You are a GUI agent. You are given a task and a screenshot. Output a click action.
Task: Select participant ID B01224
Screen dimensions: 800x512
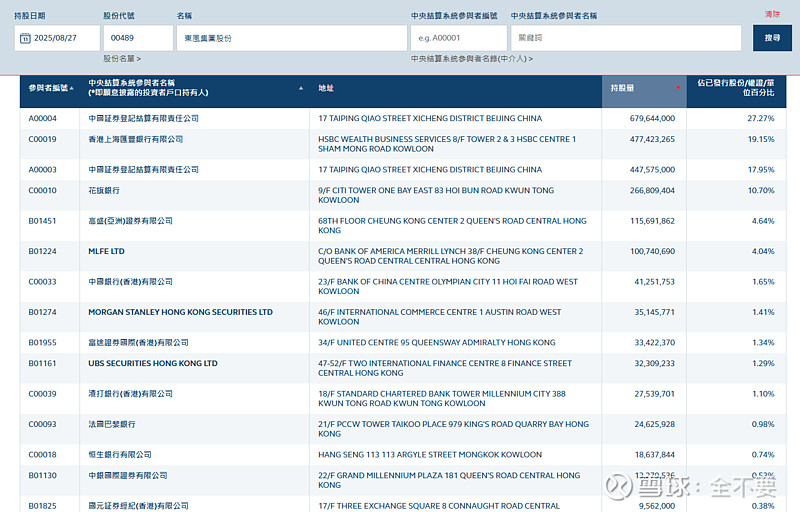[42, 251]
